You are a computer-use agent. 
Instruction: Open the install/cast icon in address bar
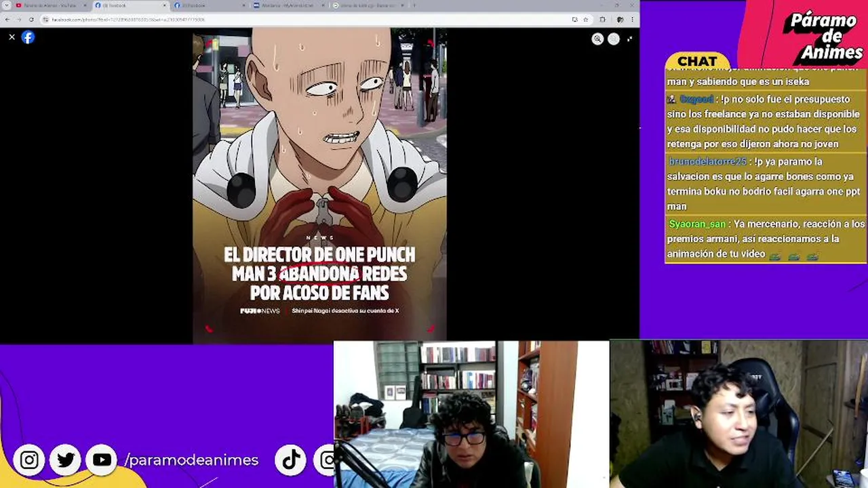(575, 20)
